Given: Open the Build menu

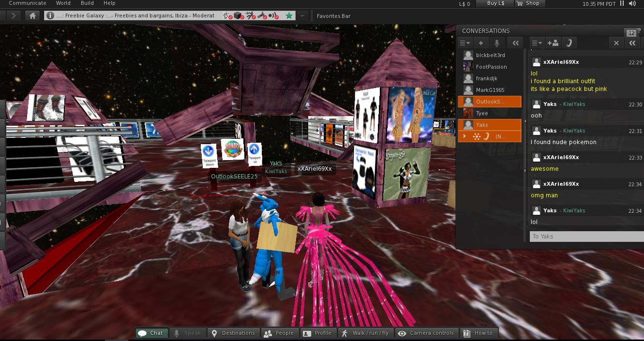Looking at the screenshot, I should click(87, 3).
